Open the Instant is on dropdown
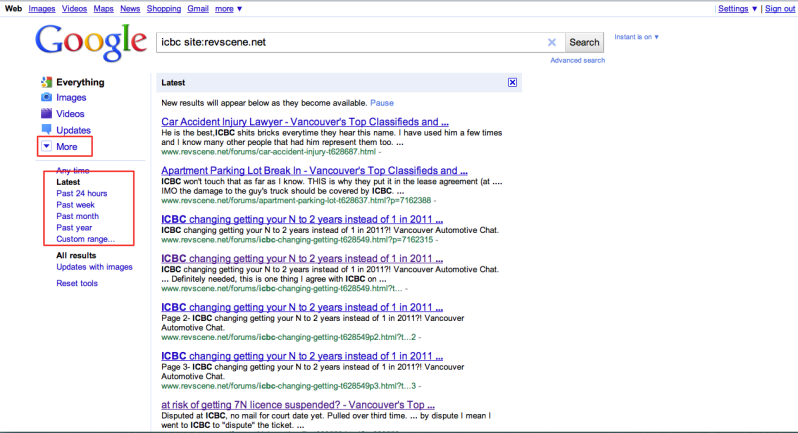798x433 pixels. tap(637, 37)
